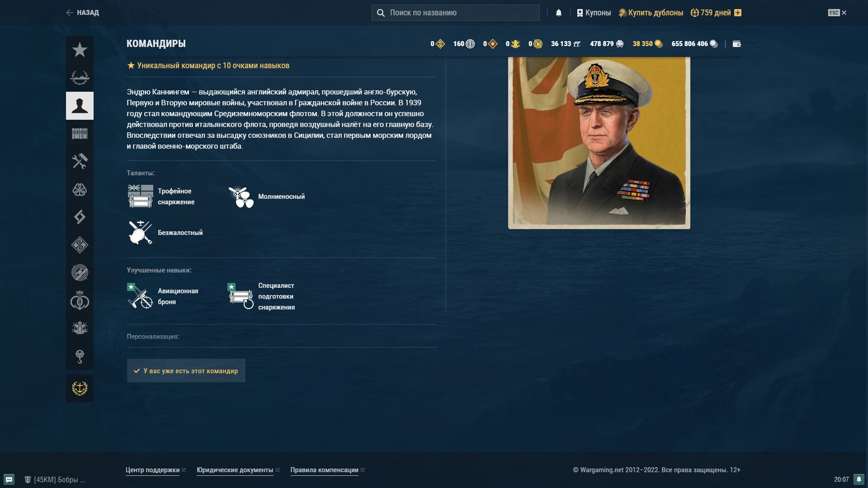The height and width of the screenshot is (488, 868).
Task: Click bottom-right notification bell icon
Action: (859, 479)
